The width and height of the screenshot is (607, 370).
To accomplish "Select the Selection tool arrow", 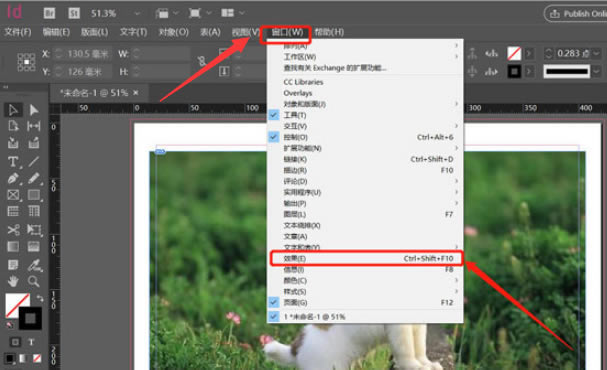I will point(13,110).
